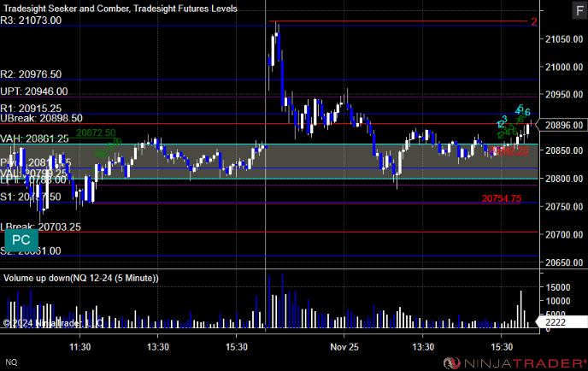The image size is (588, 371).
Task: Click the NinjaTrader logo
Action: pos(515,363)
